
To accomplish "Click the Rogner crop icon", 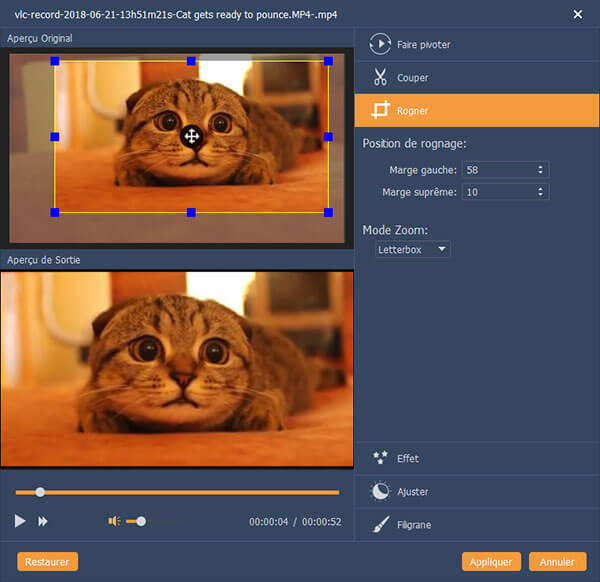I will click(379, 110).
